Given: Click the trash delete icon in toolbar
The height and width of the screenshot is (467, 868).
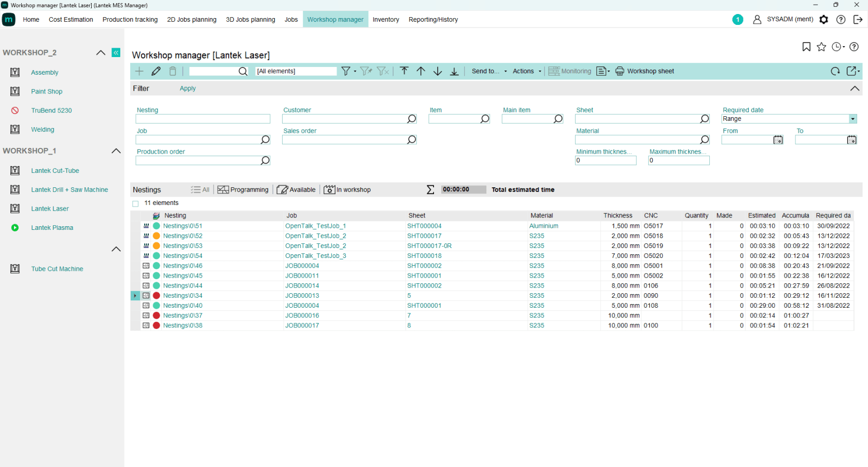Looking at the screenshot, I should pyautogui.click(x=173, y=71).
